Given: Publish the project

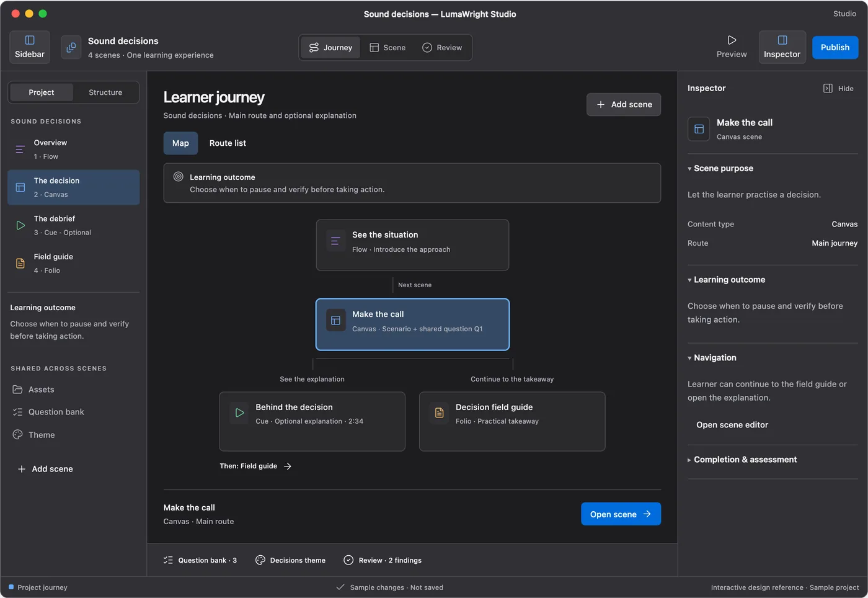Looking at the screenshot, I should (835, 47).
